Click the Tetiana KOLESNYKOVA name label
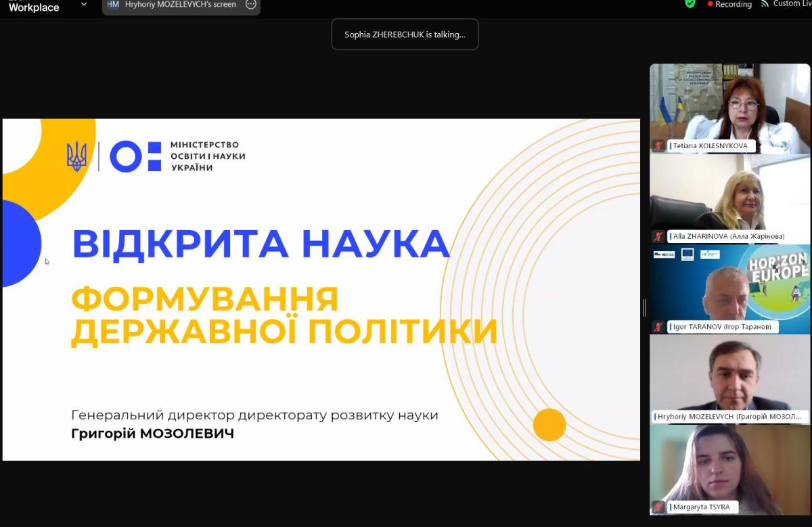The image size is (812, 527). tap(710, 146)
